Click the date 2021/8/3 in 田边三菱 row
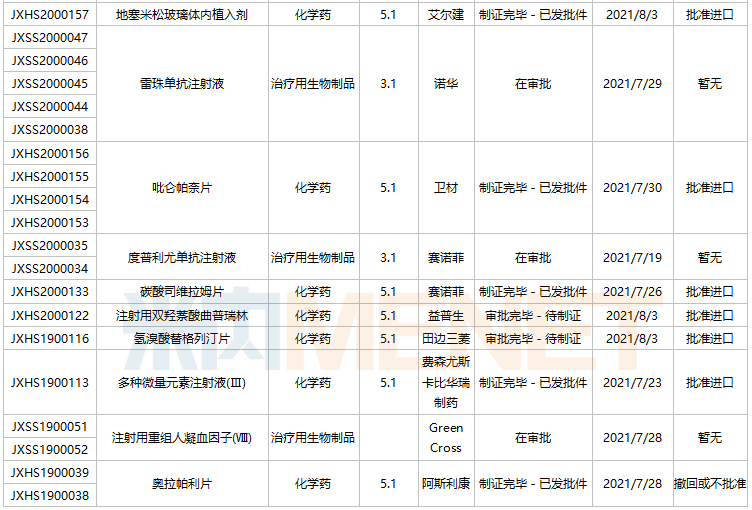The image size is (752, 510). pyautogui.click(x=632, y=339)
